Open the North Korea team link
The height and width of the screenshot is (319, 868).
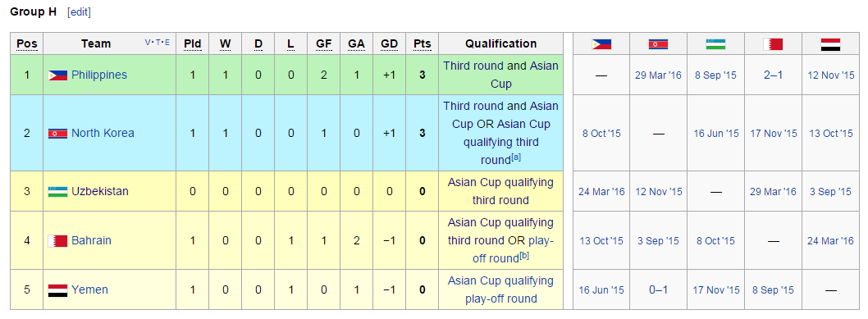[103, 133]
